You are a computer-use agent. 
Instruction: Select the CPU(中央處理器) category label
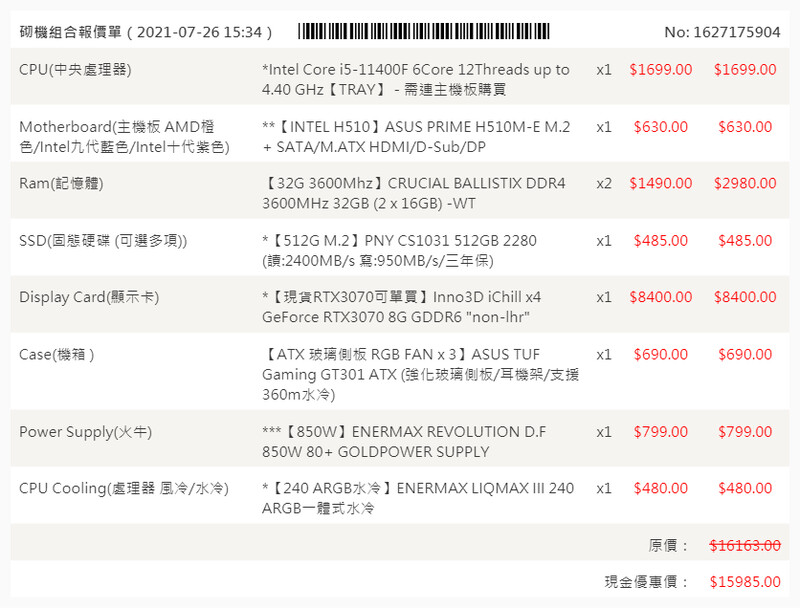pos(75,70)
